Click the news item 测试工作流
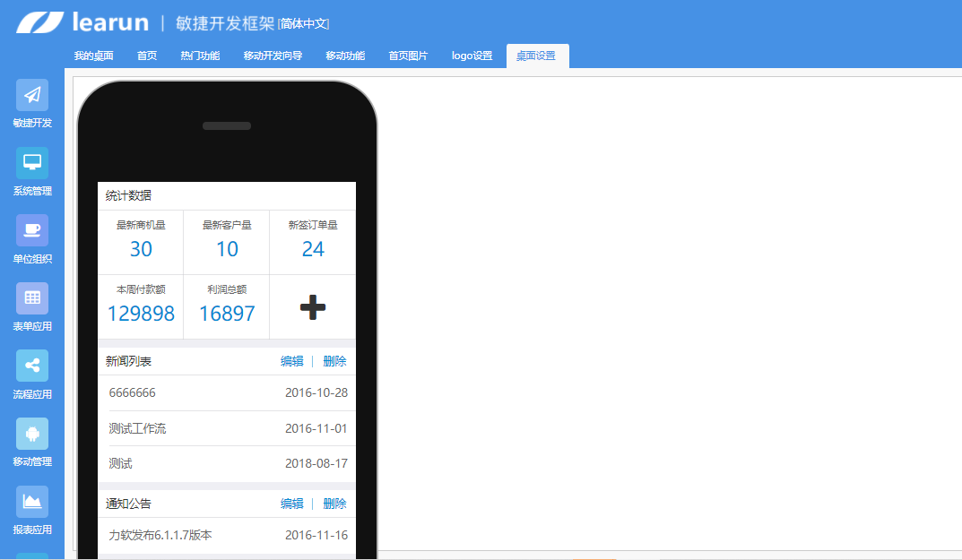 [x=137, y=428]
